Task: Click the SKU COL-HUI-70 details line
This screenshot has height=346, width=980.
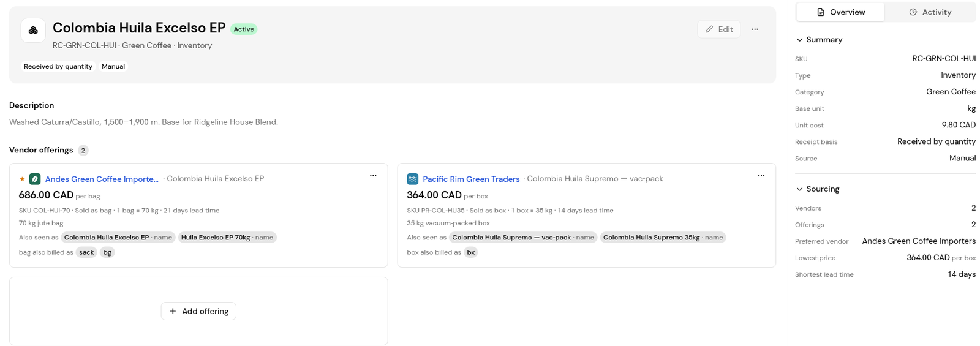Action: pos(119,211)
